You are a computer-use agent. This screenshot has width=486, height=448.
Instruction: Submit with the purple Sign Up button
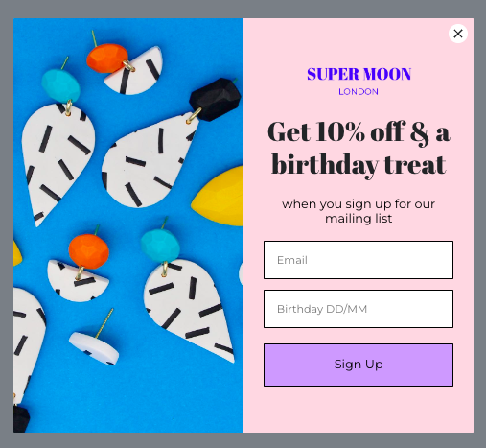pyautogui.click(x=359, y=365)
